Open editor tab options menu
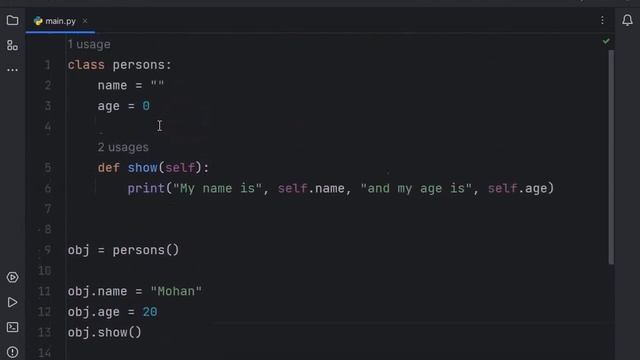 point(602,20)
